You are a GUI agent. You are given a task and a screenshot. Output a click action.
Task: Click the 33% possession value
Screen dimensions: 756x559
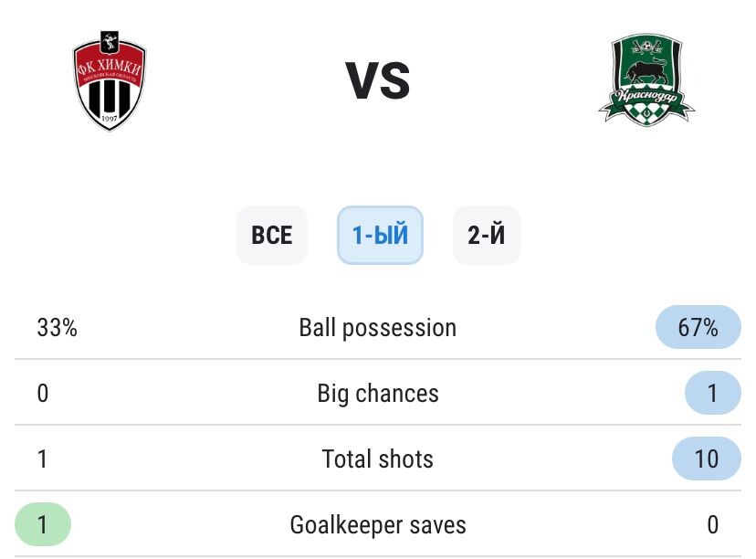coord(57,328)
